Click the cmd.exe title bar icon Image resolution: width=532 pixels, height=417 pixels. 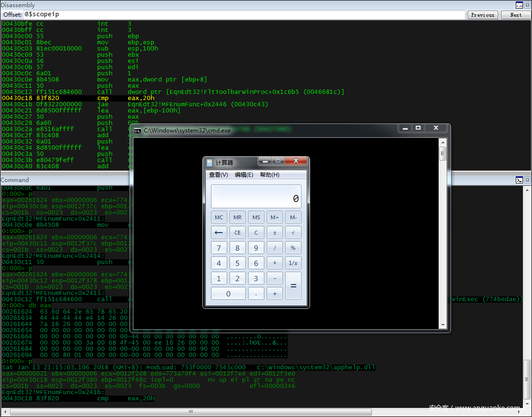(138, 131)
